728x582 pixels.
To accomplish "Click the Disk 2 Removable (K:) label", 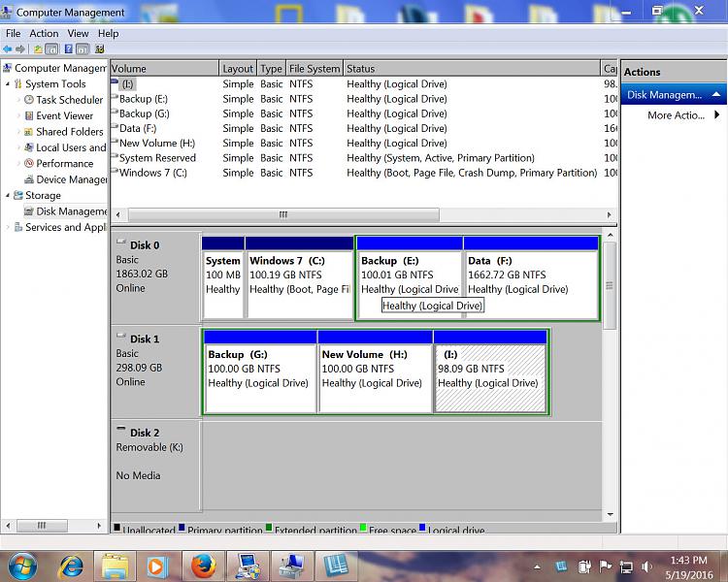I will coord(155,464).
